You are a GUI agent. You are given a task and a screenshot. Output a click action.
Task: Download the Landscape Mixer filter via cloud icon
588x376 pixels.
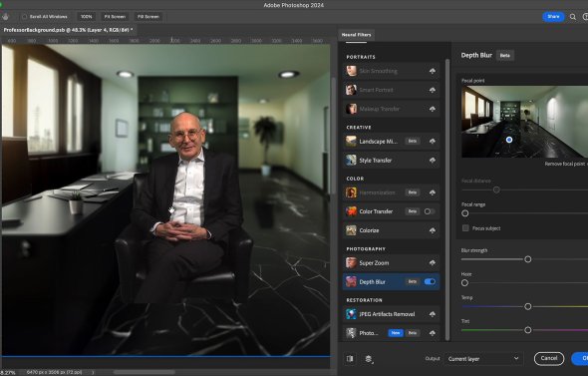coord(432,141)
